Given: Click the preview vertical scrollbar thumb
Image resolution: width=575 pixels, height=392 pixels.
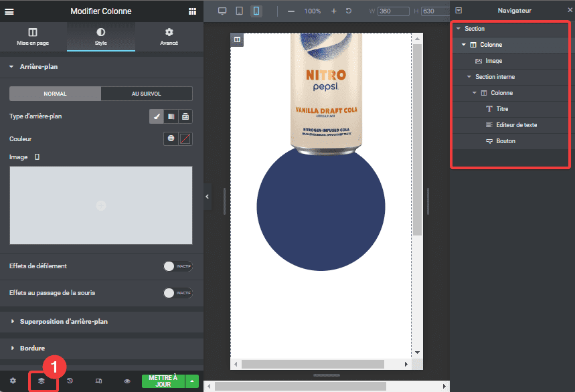Looking at the screenshot, I should coord(417,140).
